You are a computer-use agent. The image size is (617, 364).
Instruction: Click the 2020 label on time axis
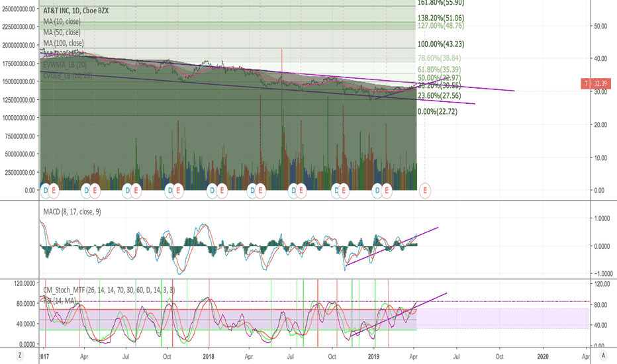[543, 357]
